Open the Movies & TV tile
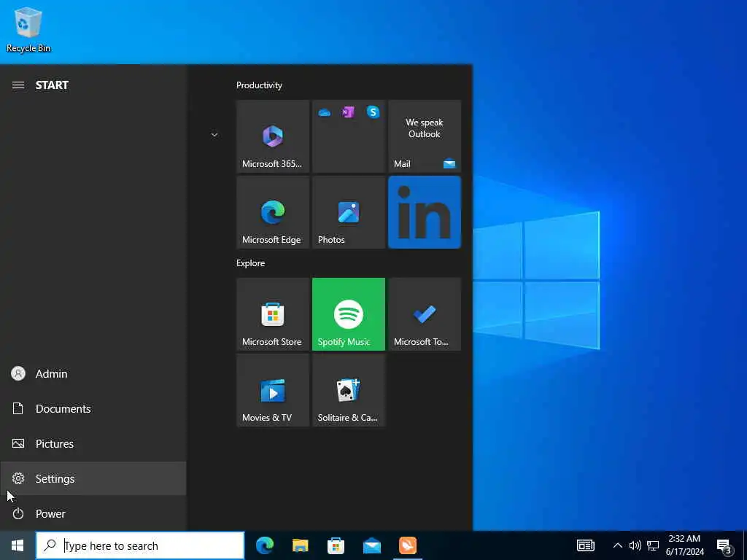This screenshot has width=747, height=560. point(273,390)
